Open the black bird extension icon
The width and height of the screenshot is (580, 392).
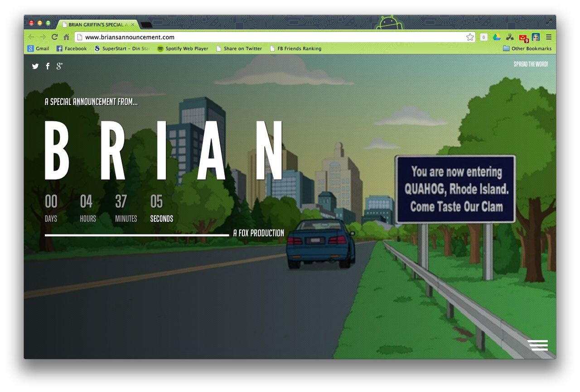[x=510, y=37]
